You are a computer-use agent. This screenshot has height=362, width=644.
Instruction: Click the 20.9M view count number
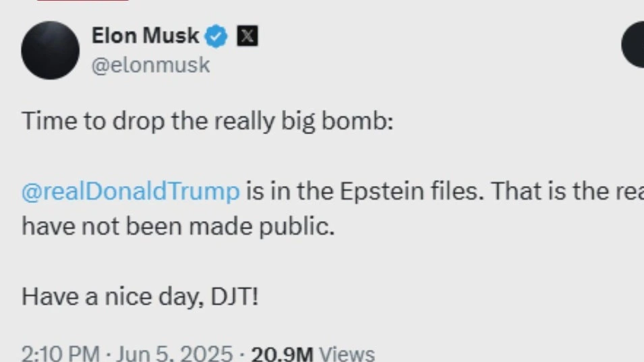click(281, 353)
